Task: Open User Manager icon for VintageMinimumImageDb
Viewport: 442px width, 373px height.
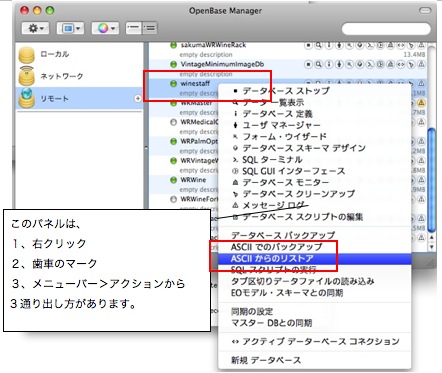Action: click(339, 64)
